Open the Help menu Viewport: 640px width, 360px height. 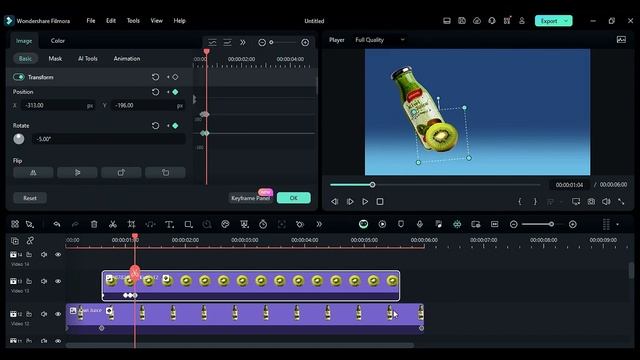click(x=179, y=21)
